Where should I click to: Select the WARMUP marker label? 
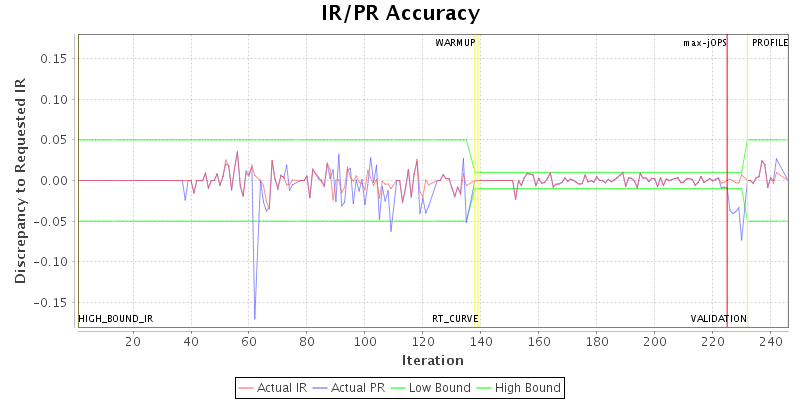point(455,43)
